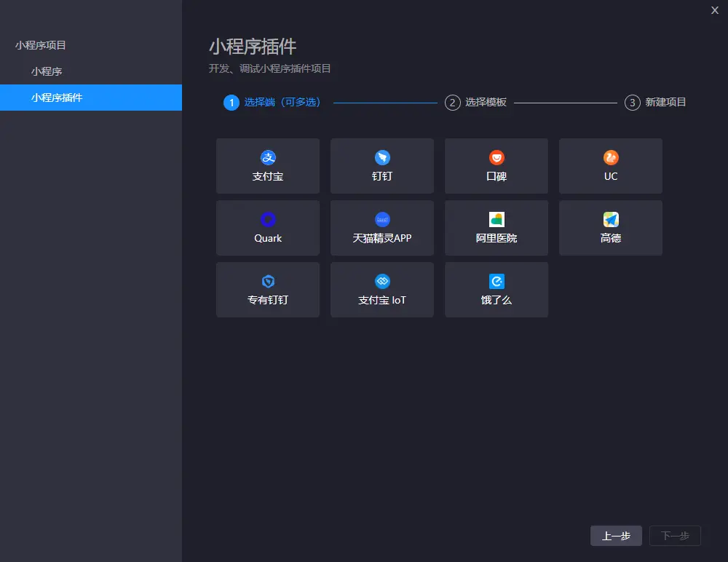Jump to step 3 新建项目
The width and height of the screenshot is (728, 562).
pyautogui.click(x=655, y=102)
